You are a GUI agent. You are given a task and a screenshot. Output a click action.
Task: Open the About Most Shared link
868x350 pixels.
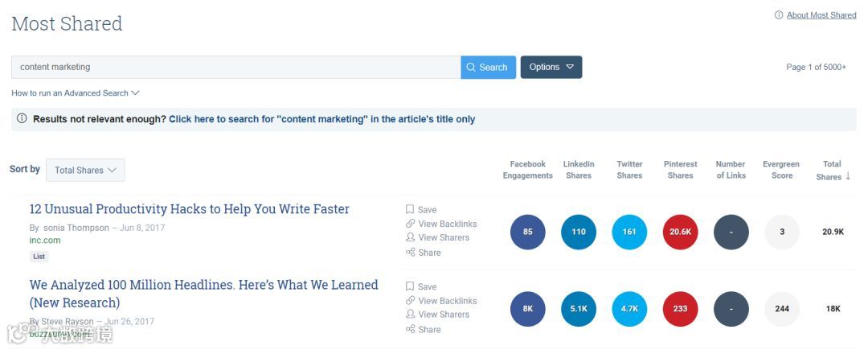click(821, 15)
